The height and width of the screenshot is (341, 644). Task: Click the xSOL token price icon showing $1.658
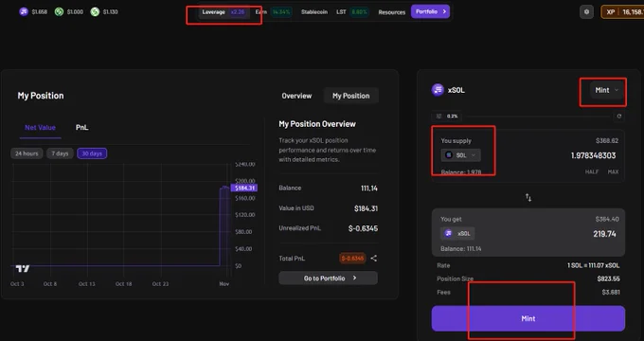(24, 12)
